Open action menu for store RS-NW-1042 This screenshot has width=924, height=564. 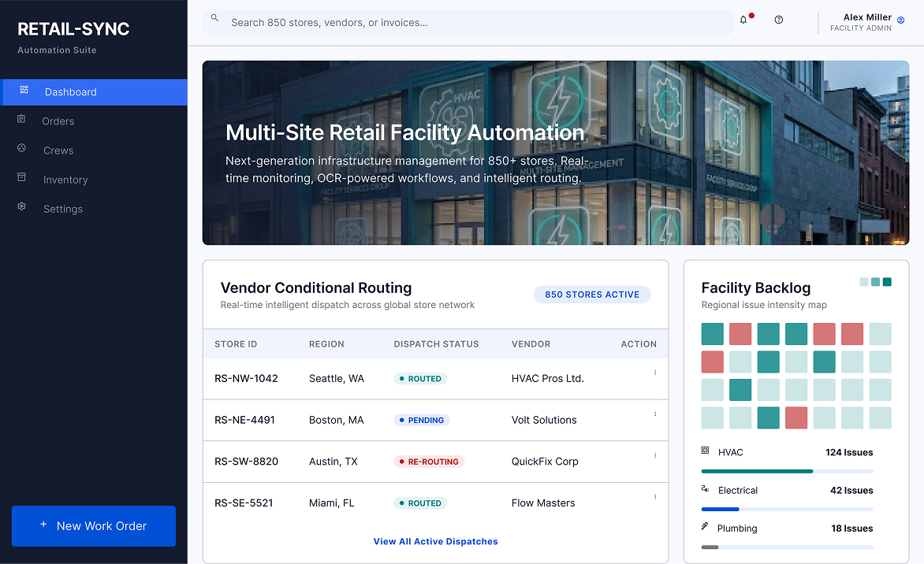pyautogui.click(x=654, y=373)
